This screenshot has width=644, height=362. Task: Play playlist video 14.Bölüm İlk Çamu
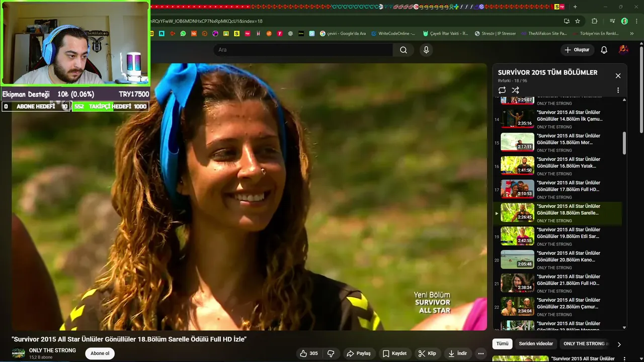click(x=557, y=119)
